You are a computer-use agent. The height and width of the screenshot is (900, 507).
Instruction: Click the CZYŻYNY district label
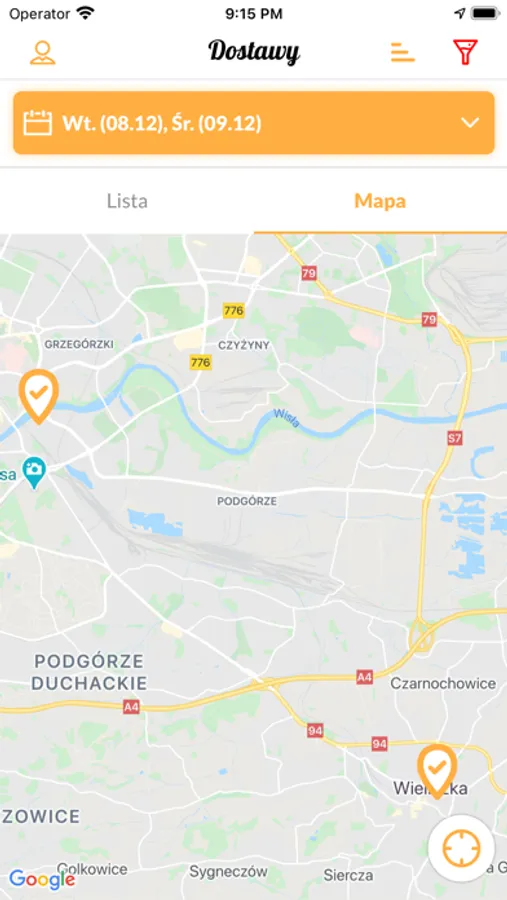coord(244,346)
